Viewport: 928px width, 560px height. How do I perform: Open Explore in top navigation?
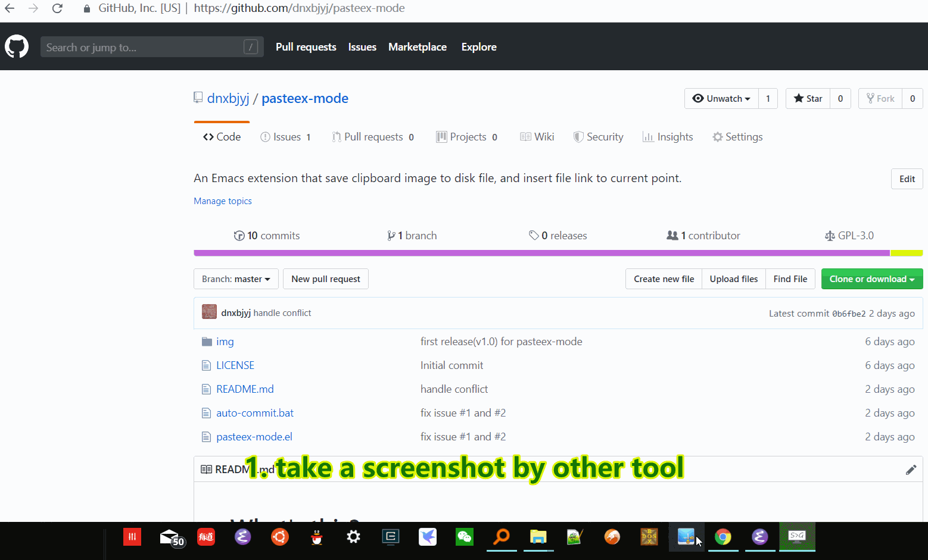click(x=479, y=47)
